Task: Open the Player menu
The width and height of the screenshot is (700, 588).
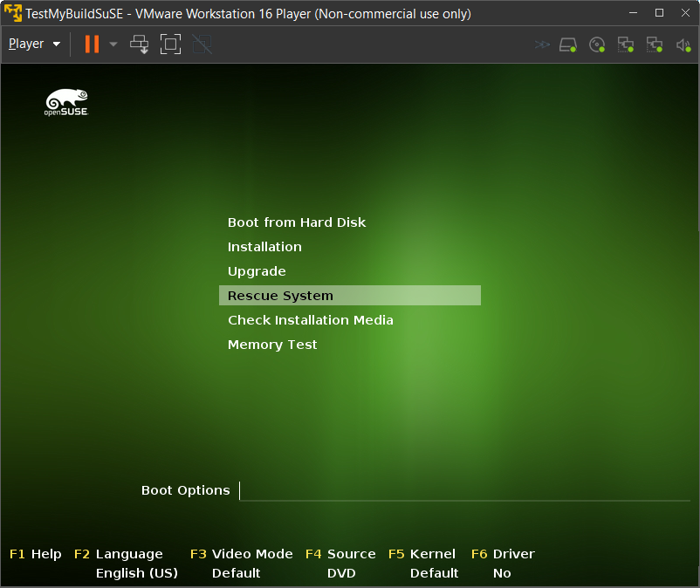Action: 34,44
